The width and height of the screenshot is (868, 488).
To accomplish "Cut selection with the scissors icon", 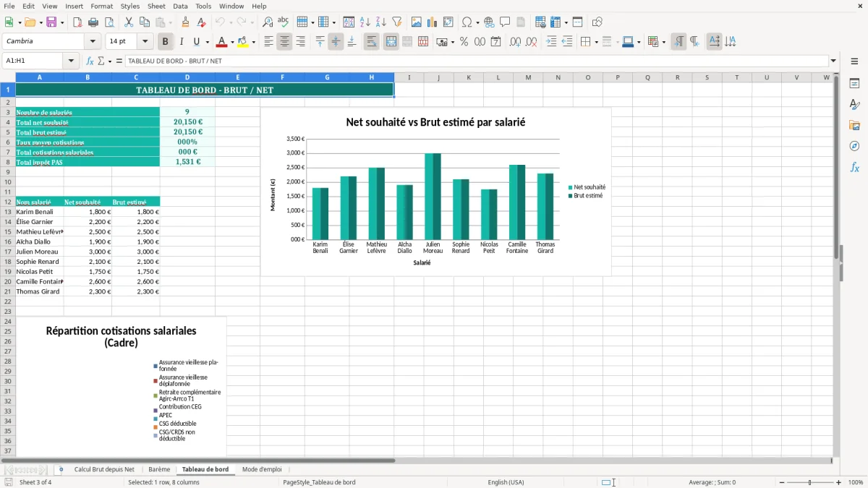I will coord(128,22).
